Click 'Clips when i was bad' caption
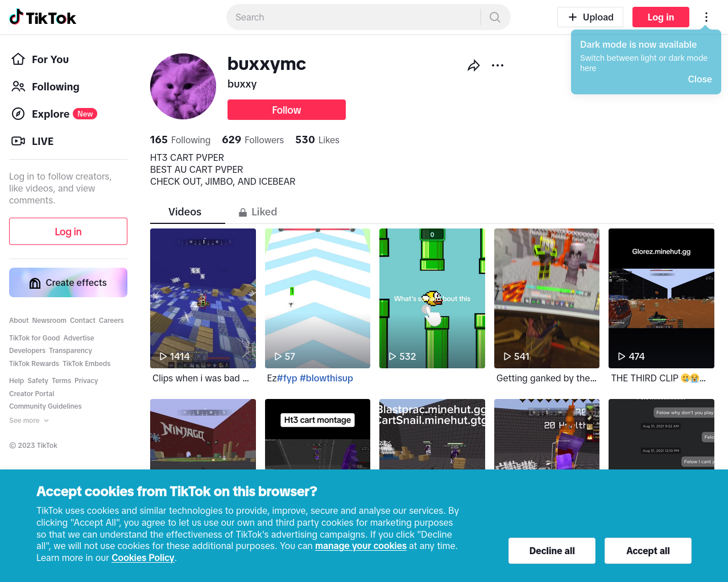 tap(201, 379)
